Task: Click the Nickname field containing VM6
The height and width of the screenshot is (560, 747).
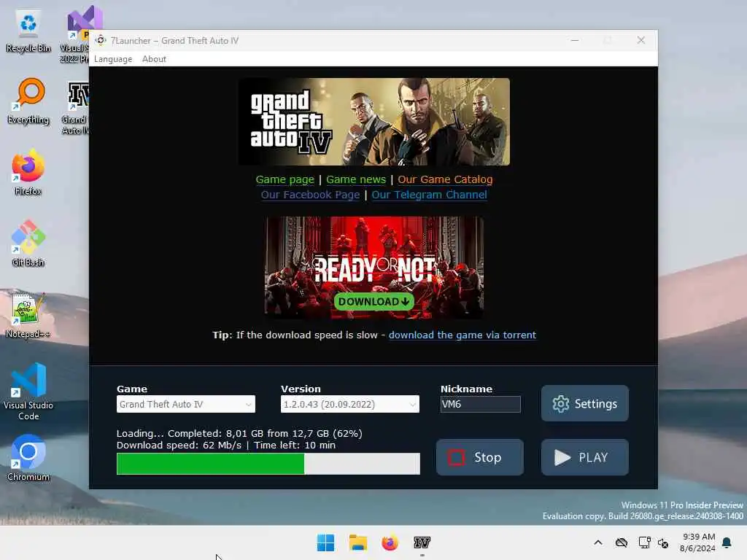Action: click(480, 404)
